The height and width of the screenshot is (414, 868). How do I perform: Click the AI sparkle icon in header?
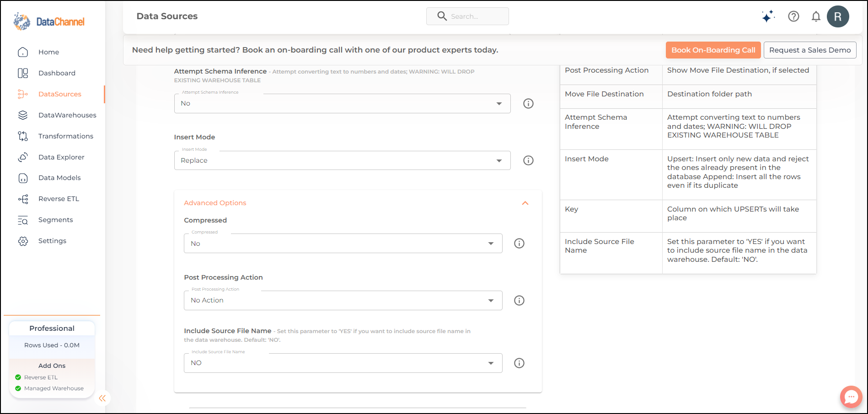click(768, 16)
